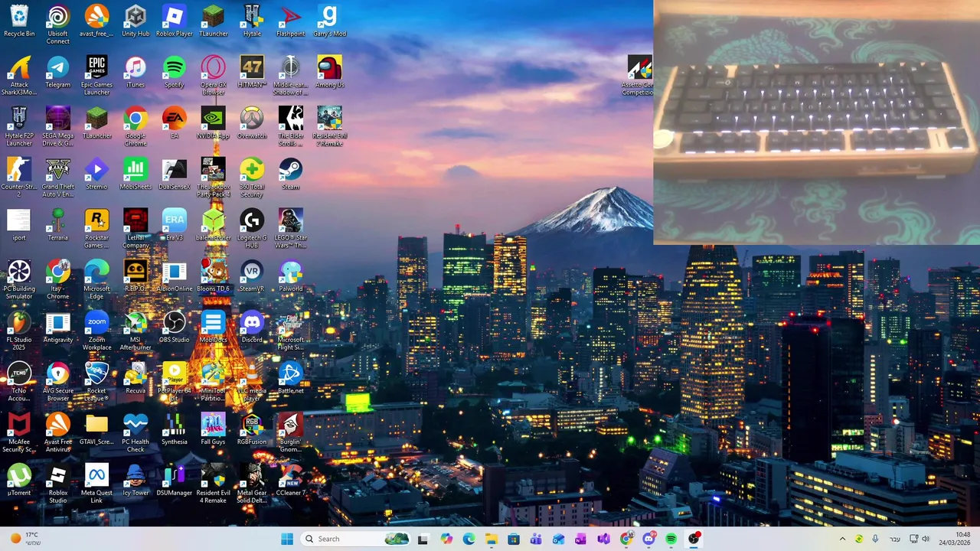The height and width of the screenshot is (551, 980).
Task: Select the HITMAN desktop icon
Action: 252,73
